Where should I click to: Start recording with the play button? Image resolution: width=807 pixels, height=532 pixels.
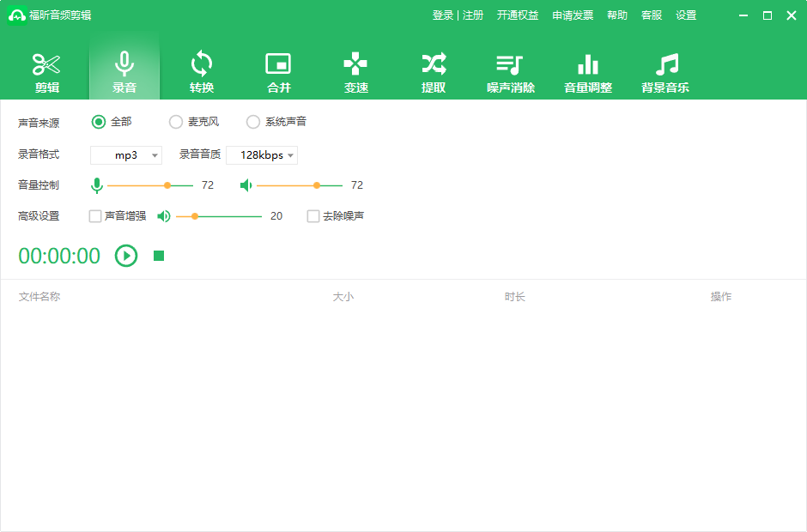(125, 256)
